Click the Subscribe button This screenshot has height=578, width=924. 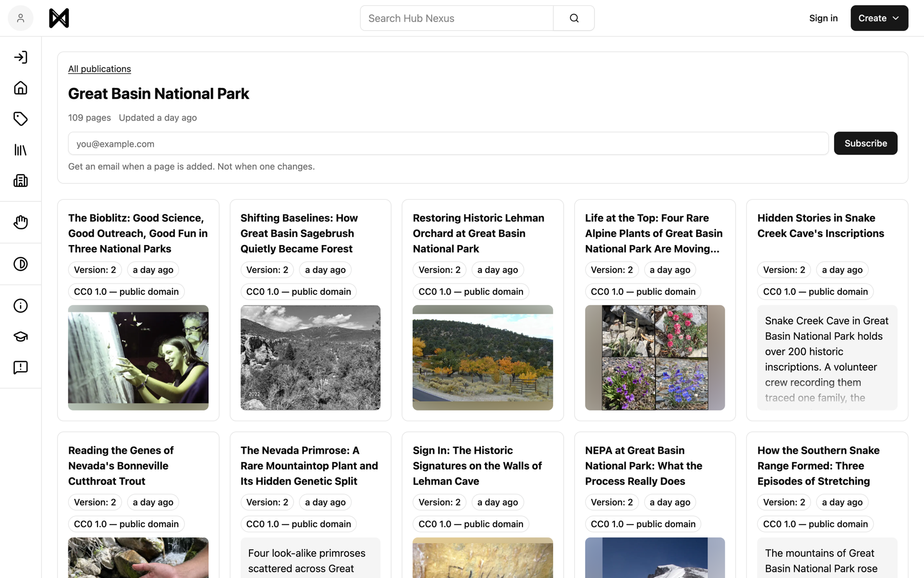point(865,143)
